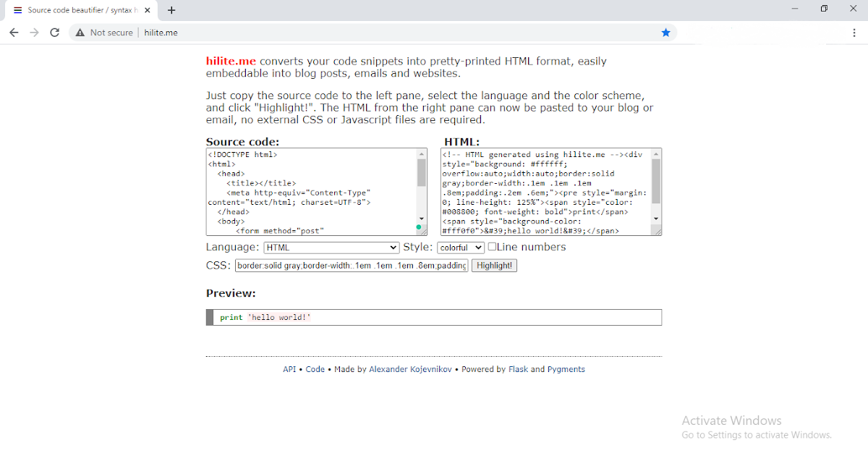Follow the Pygments link in the footer
868x456 pixels.
566,368
